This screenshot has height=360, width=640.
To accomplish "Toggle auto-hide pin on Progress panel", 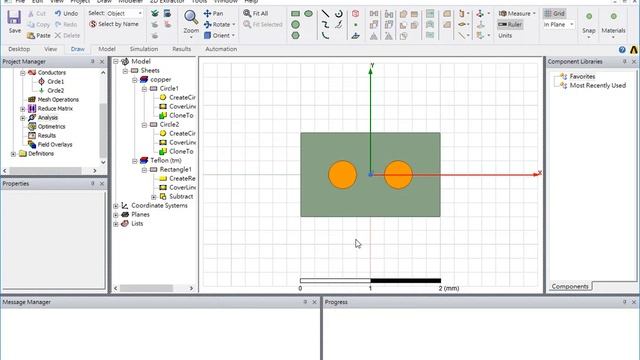I will pyautogui.click(x=624, y=302).
